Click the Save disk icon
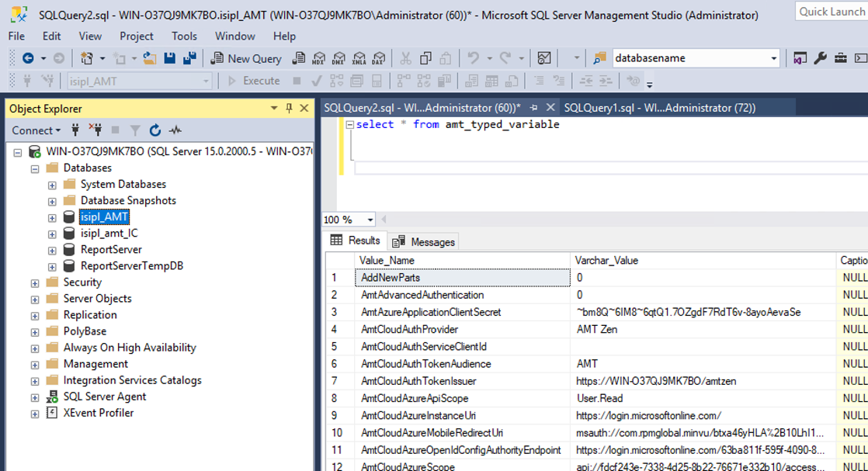The image size is (868, 471). click(x=170, y=58)
